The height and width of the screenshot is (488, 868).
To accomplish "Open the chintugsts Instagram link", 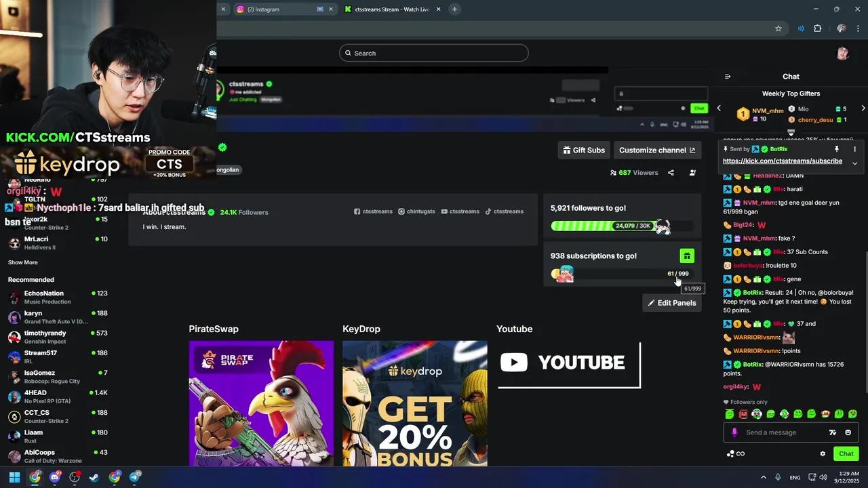I will tap(416, 211).
